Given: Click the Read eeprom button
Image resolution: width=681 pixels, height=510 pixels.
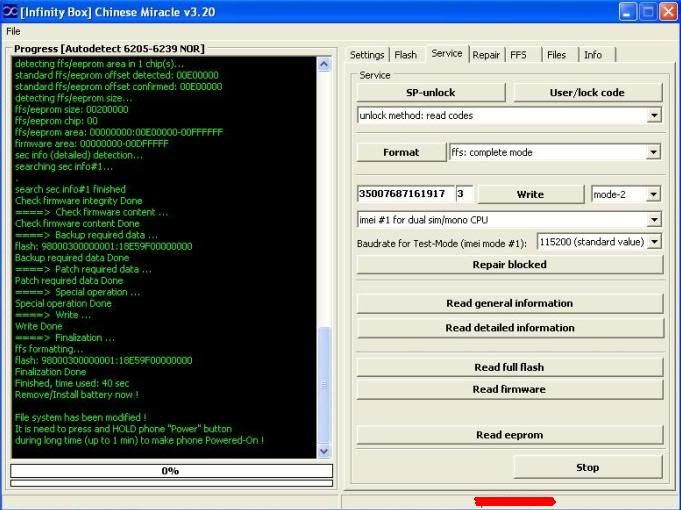Looking at the screenshot, I should coord(510,435).
